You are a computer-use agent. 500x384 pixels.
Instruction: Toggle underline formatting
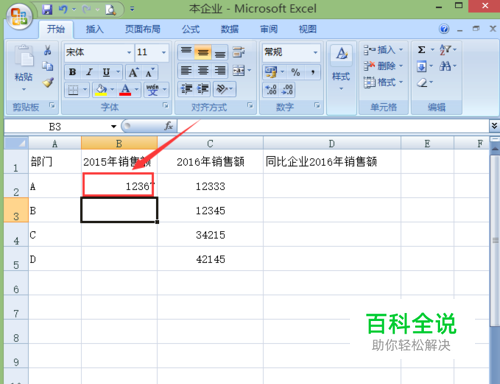(x=106, y=72)
